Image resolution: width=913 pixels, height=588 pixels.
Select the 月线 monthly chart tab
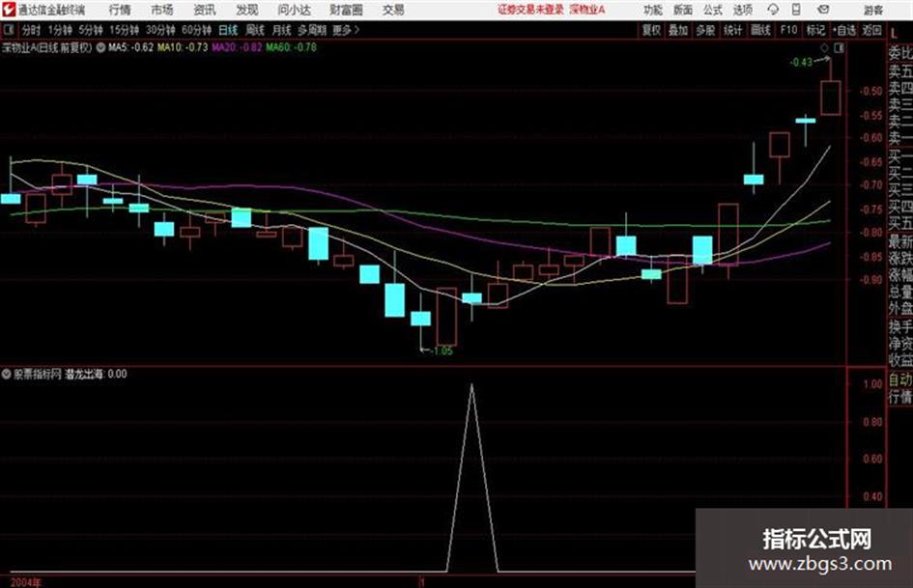282,30
